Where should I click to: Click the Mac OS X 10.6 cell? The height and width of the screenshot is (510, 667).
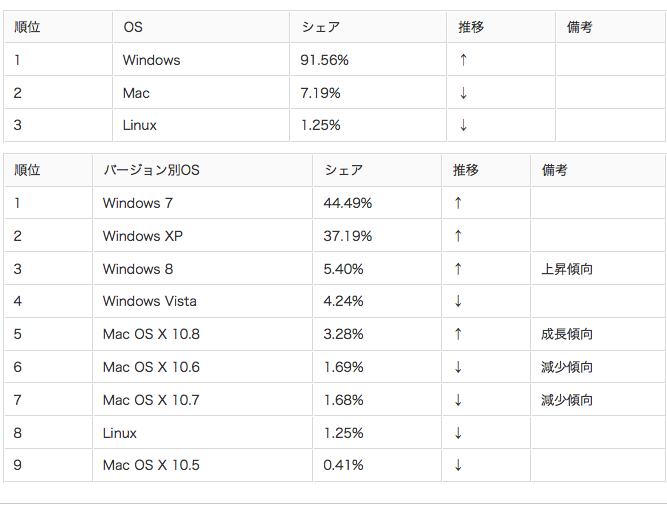[202, 367]
